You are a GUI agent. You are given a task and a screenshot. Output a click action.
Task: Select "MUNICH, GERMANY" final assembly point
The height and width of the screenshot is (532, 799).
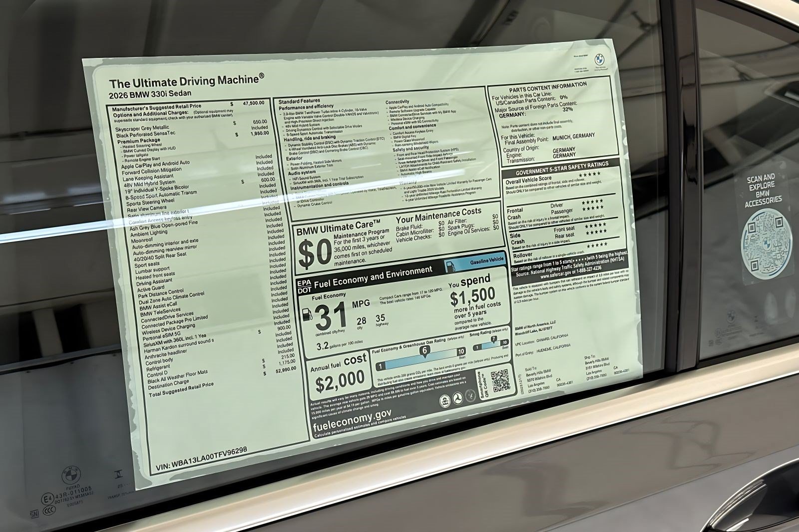pyautogui.click(x=574, y=136)
